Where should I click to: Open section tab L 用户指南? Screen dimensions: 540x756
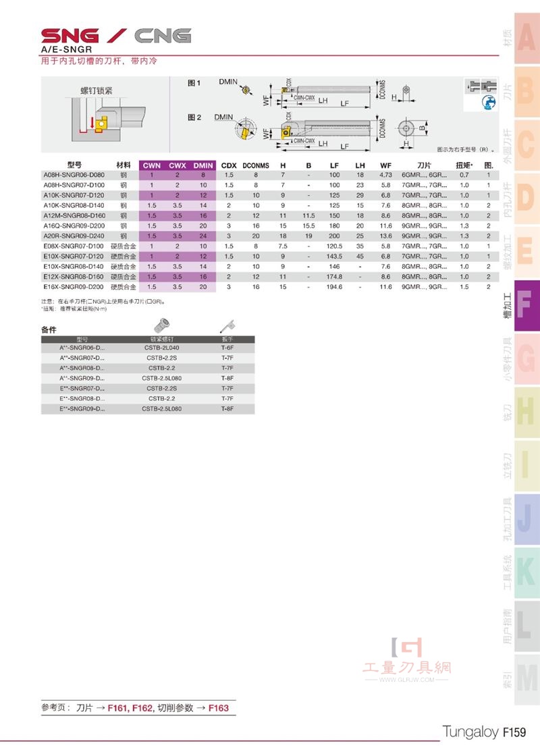(x=526, y=627)
